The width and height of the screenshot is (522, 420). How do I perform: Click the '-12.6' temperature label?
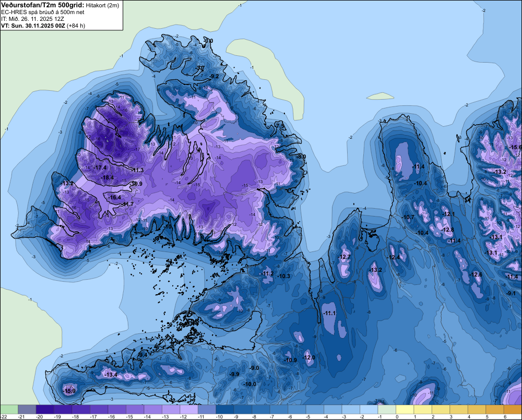476,274
